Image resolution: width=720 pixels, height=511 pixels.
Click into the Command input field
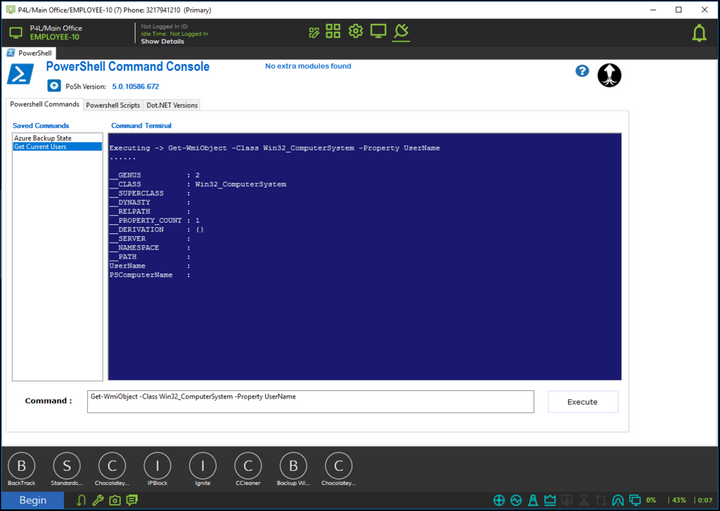point(310,401)
